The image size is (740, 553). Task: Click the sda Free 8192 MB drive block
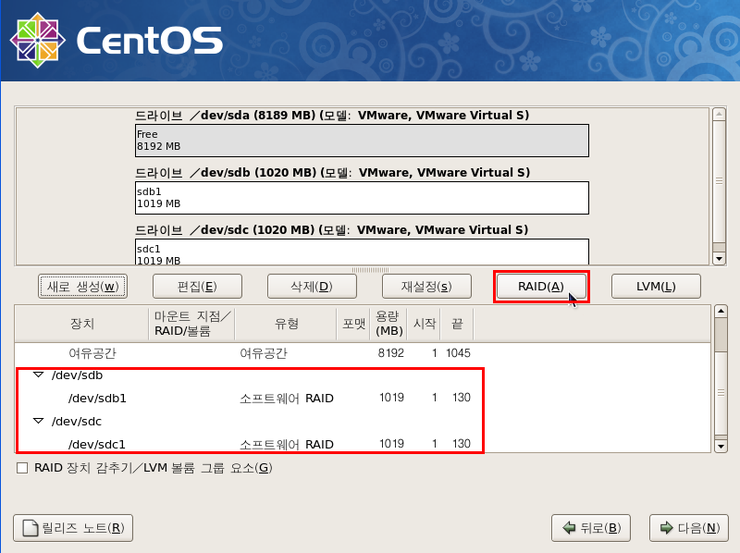click(x=361, y=140)
